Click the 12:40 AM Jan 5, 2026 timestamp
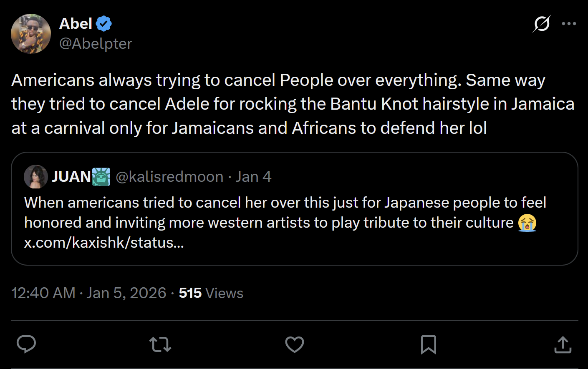 pyautogui.click(x=89, y=293)
